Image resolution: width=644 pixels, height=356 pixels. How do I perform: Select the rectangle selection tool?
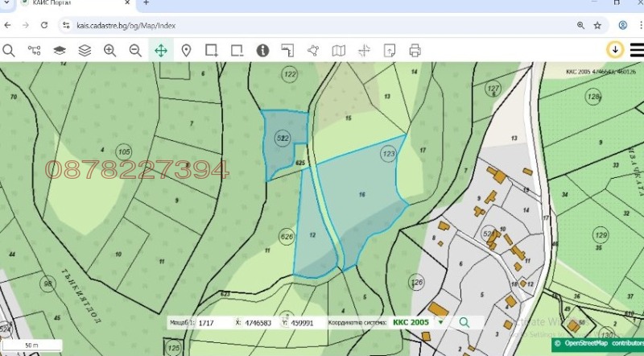tap(212, 50)
